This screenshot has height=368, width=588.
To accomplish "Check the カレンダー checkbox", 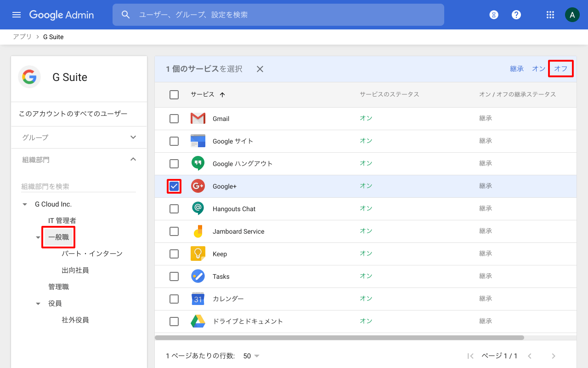I will [x=174, y=299].
